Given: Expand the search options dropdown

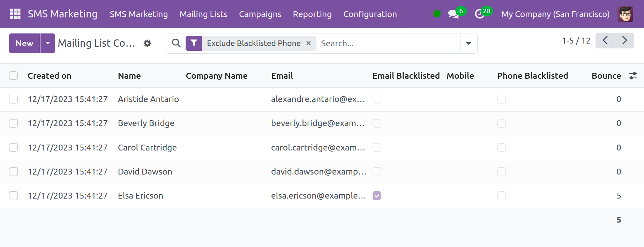Looking at the screenshot, I should click(469, 43).
